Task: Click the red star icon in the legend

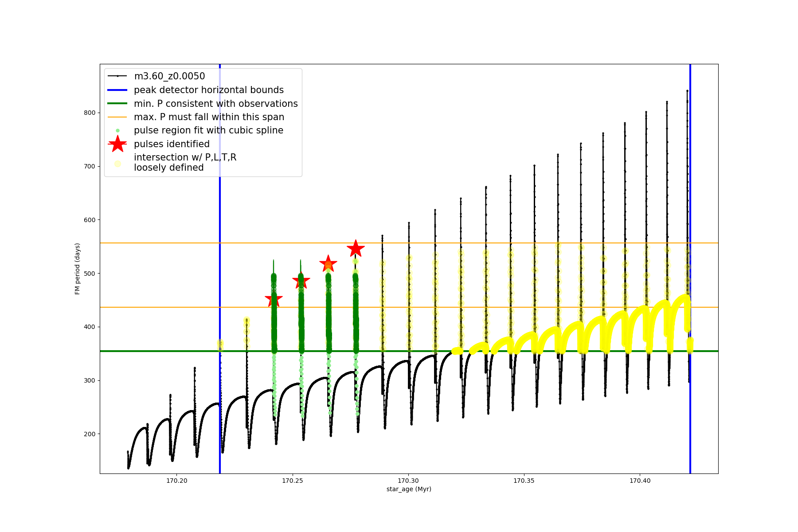Action: [x=117, y=144]
